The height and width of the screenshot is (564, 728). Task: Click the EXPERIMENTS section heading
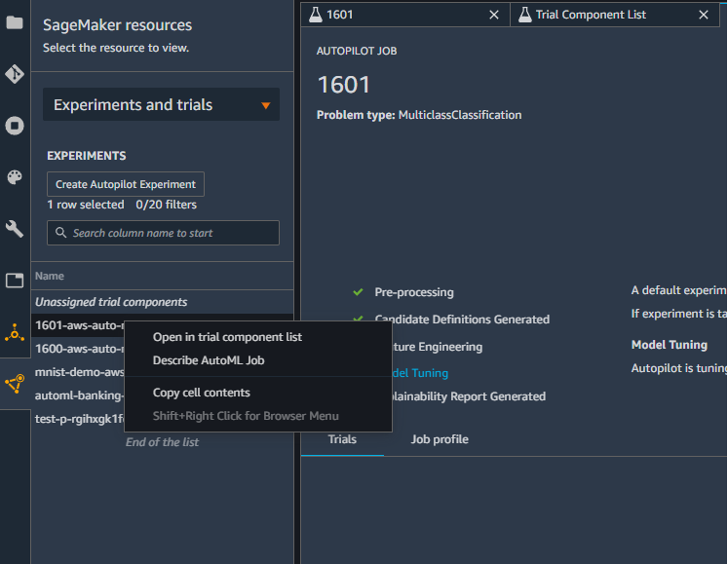87,156
